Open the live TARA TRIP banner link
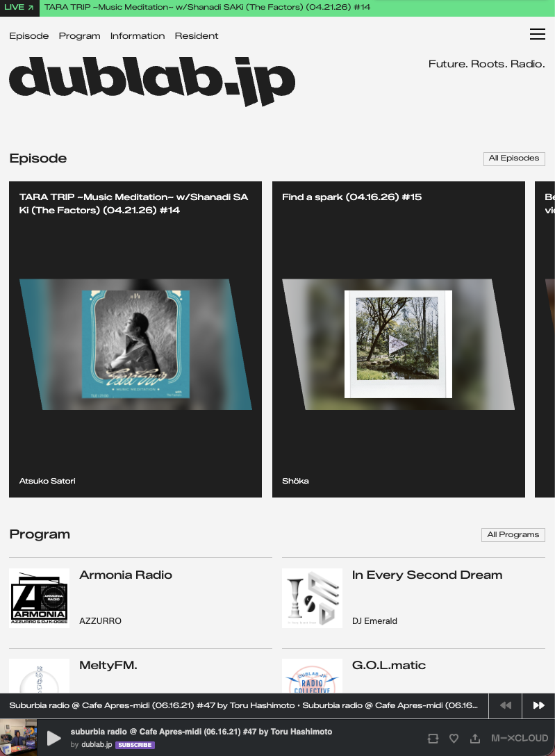Screen dimensions: 555x756 tap(207, 7)
